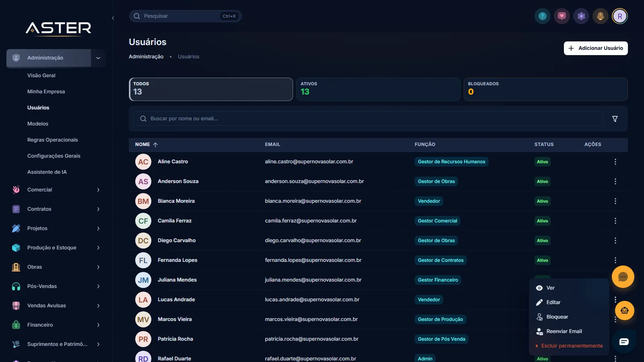Open actions menu for Diego Carvalho
The image size is (644, 362).
click(x=615, y=241)
